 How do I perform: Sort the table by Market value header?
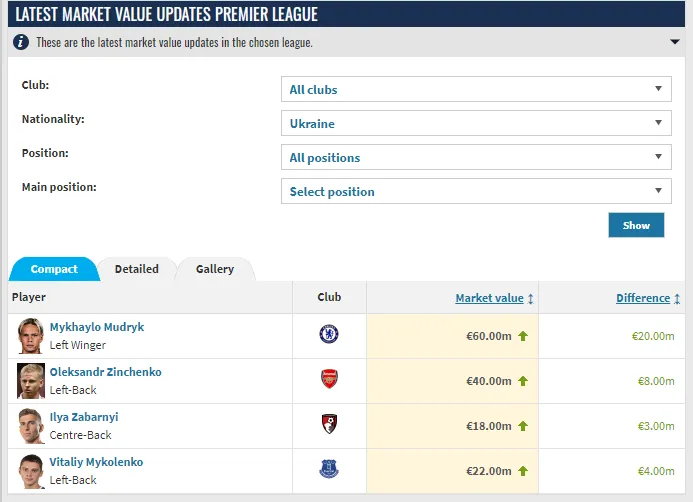489,298
